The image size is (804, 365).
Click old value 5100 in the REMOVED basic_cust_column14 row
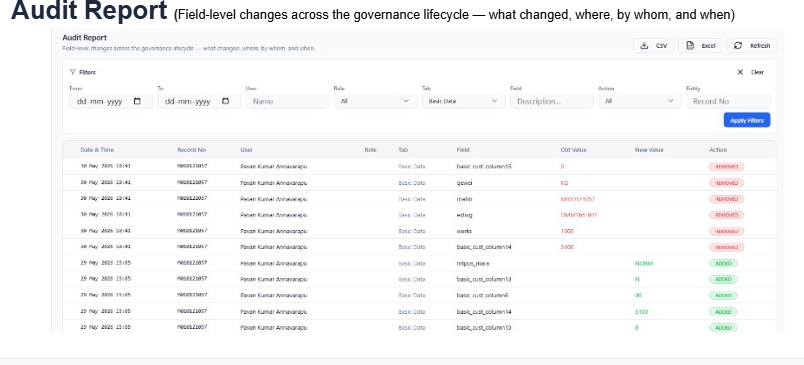pyautogui.click(x=567, y=247)
